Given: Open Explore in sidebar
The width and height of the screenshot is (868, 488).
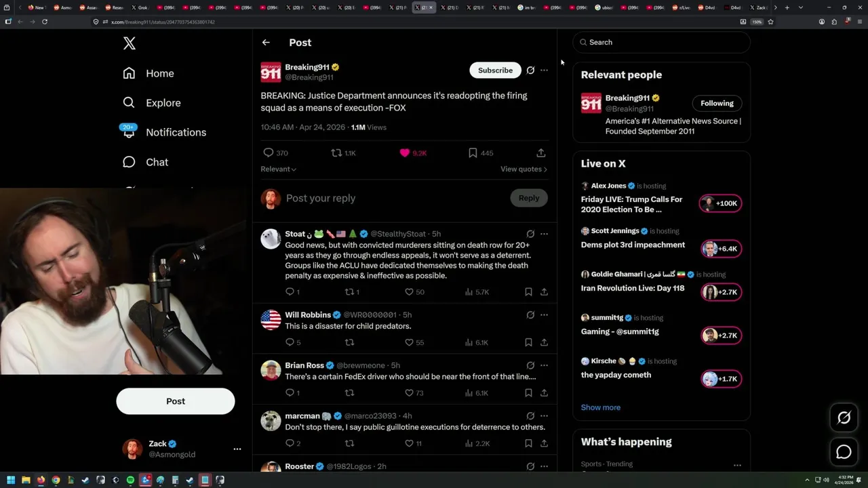Looking at the screenshot, I should [152, 103].
